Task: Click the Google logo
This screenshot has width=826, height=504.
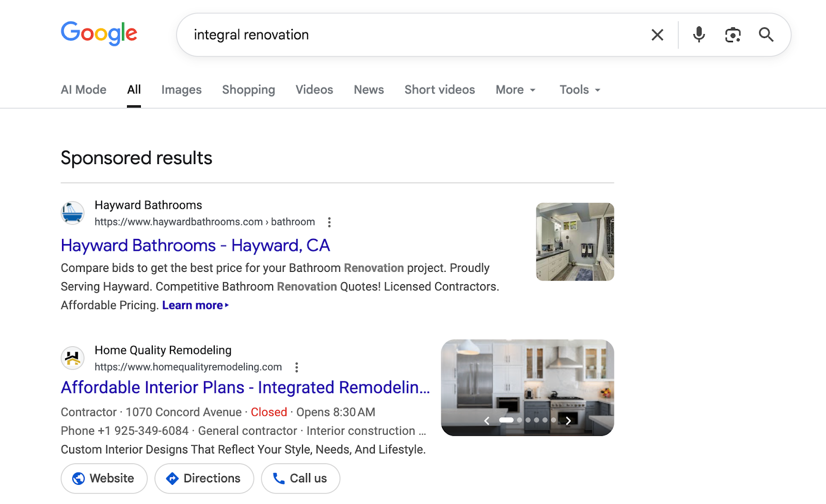Action: tap(99, 34)
